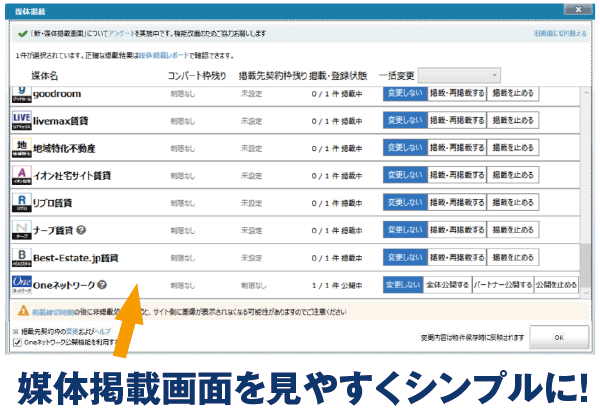Select 変更しない for ナーブ賃貸
600x420 pixels.
pos(405,230)
